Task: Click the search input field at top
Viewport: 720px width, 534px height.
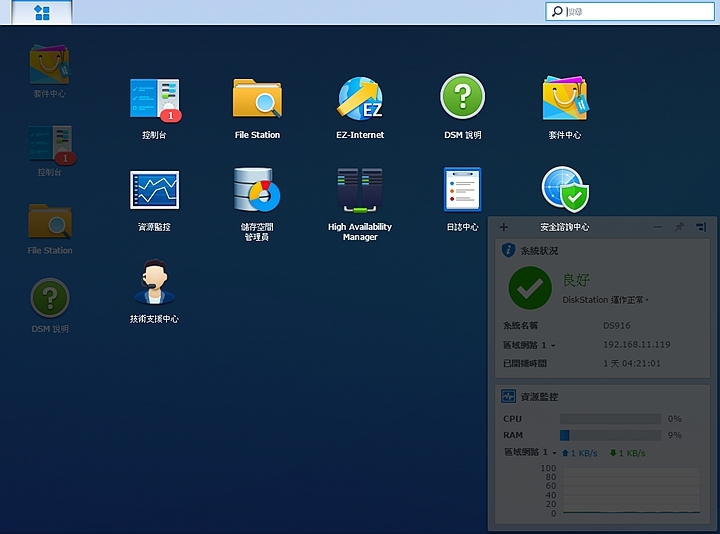Action: 635,12
